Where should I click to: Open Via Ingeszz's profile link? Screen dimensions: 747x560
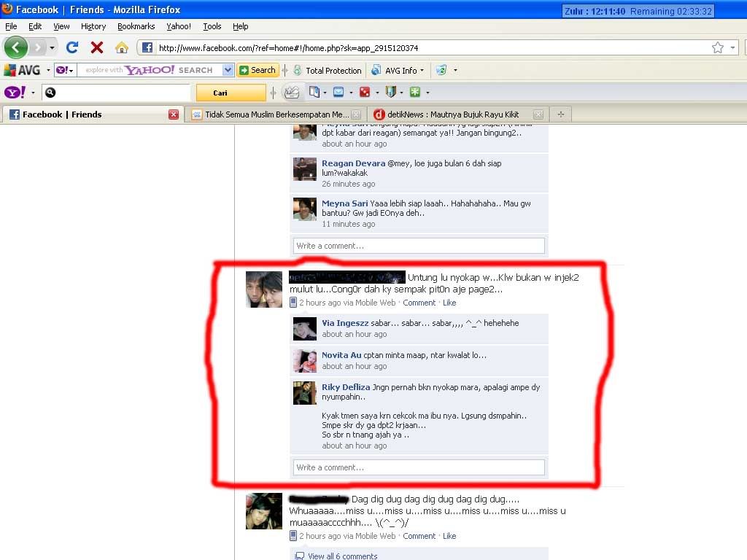tap(345, 323)
